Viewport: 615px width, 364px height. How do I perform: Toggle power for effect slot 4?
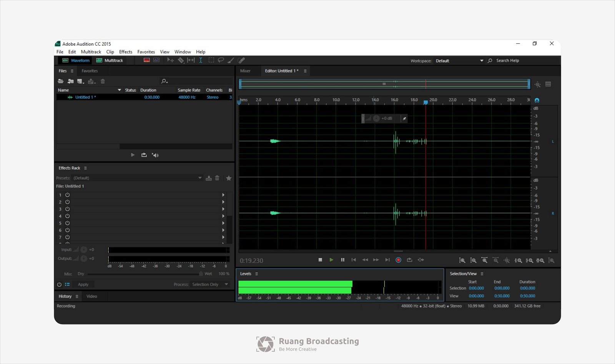click(x=67, y=216)
